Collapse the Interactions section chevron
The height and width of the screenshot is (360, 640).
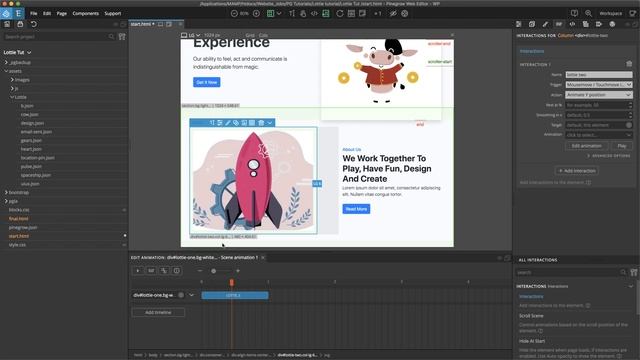tap(631, 287)
